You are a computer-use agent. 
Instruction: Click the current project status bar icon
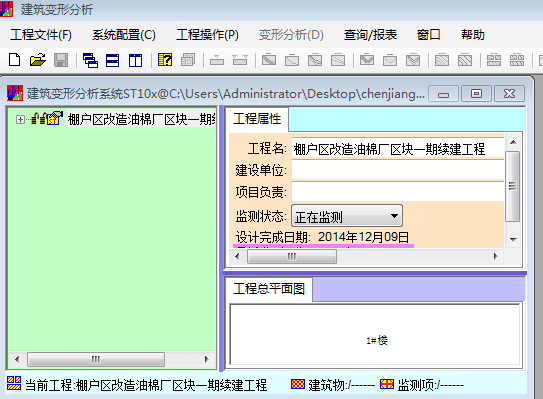tap(14, 383)
